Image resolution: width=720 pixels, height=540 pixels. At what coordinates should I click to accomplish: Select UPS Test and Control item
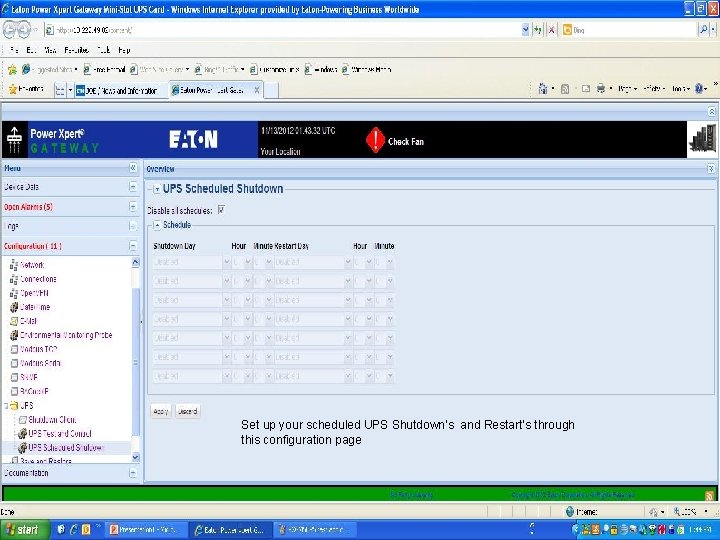tap(60, 433)
